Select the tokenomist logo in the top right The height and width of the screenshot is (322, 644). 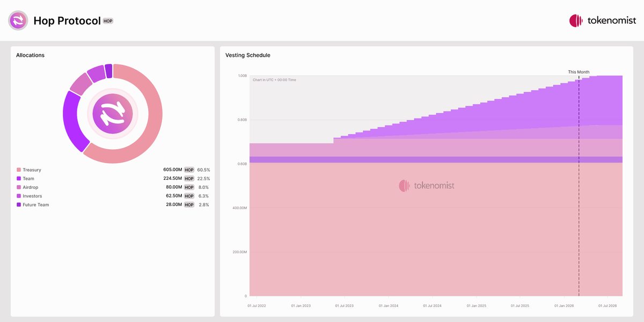[602, 20]
